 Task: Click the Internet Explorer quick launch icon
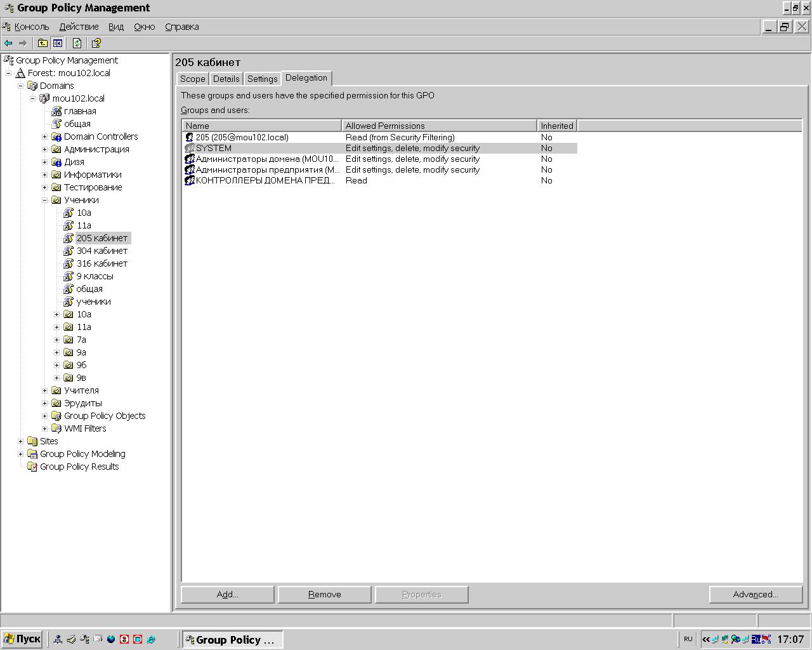coord(151,639)
